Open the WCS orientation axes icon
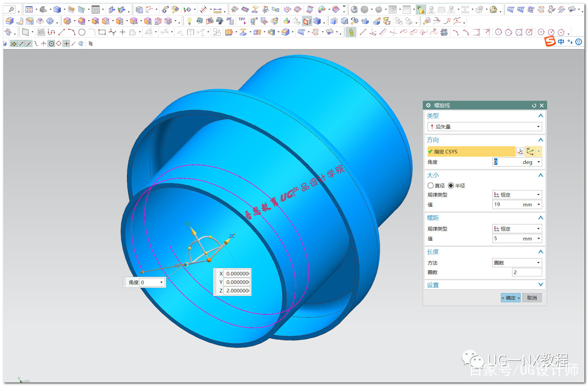This screenshot has height=386, width=588. tap(149, 9)
